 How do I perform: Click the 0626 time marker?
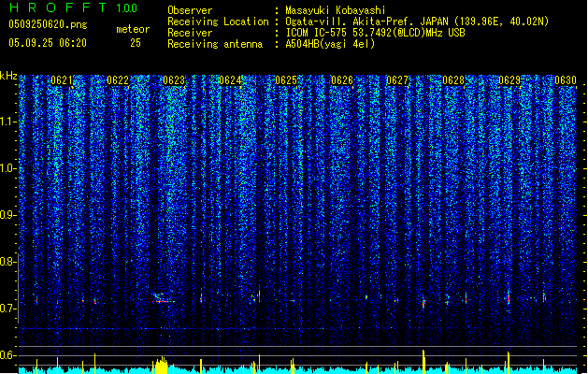click(342, 80)
